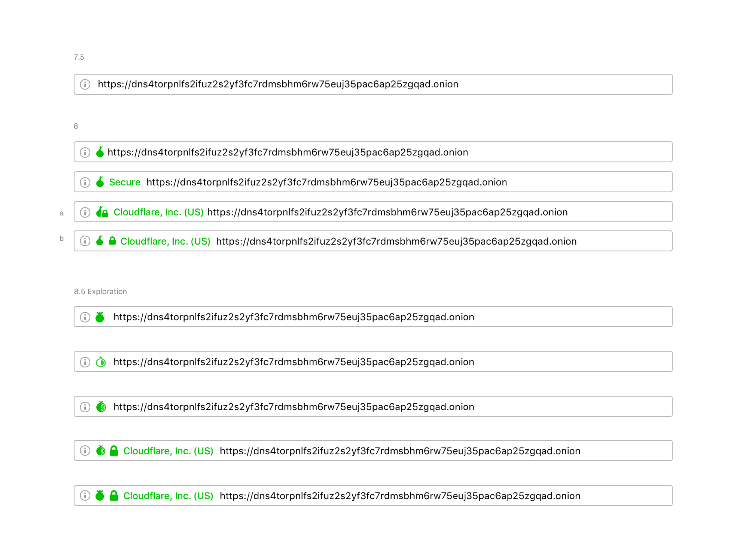
Task: Click info icon in the bottom URL bar
Action: coord(85,496)
